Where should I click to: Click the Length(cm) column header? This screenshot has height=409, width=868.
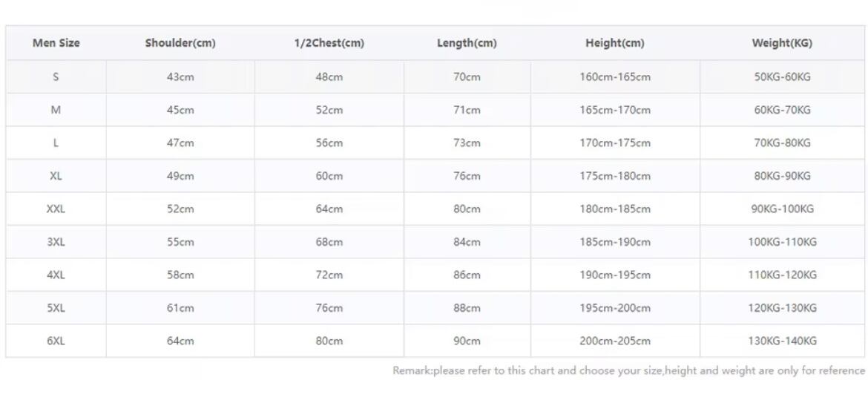467,43
